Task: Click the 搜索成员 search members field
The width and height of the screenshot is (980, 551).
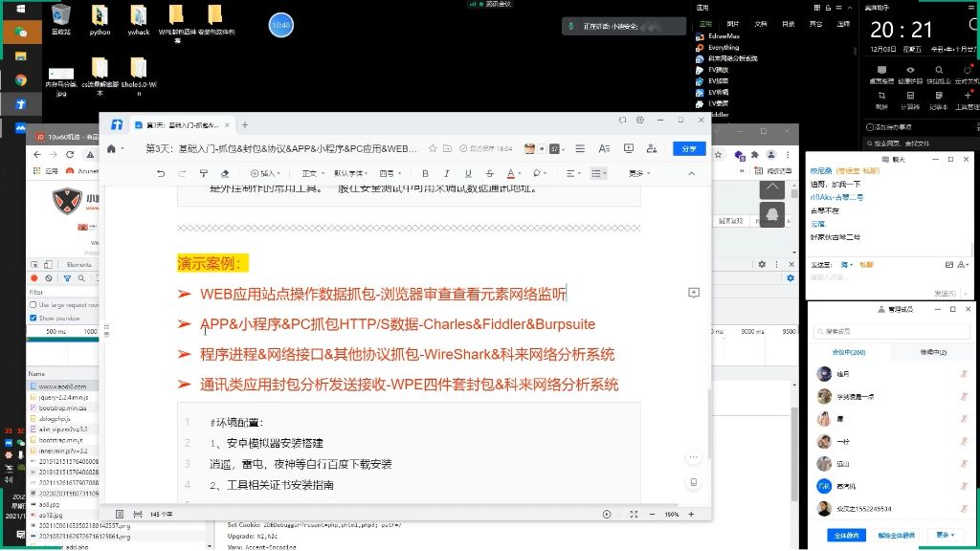Action: tap(892, 331)
